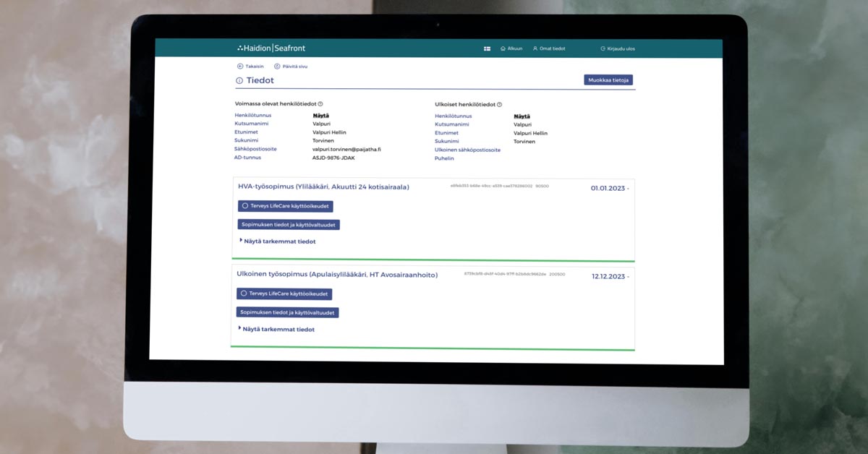Click the Finnish flag language icon
Screen dimensions: 868x454
[487, 49]
